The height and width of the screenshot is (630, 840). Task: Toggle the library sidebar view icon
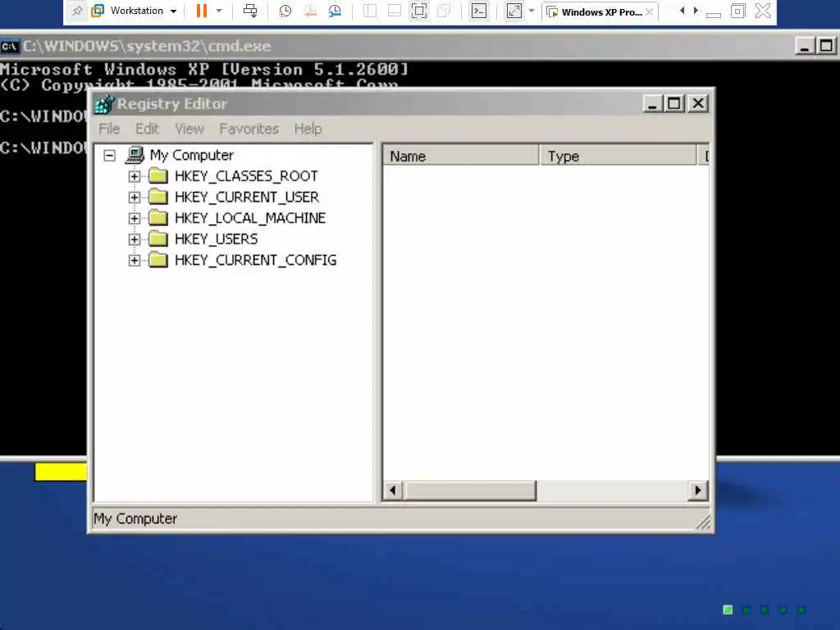[370, 11]
